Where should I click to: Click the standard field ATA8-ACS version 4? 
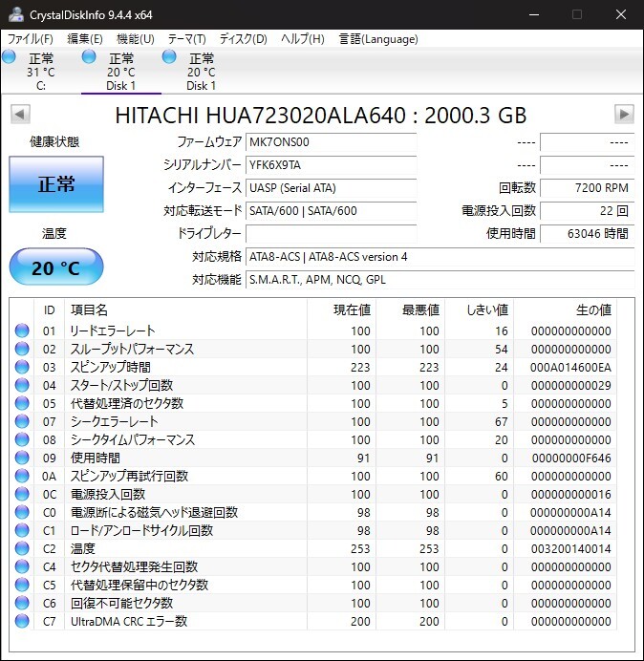pos(440,257)
